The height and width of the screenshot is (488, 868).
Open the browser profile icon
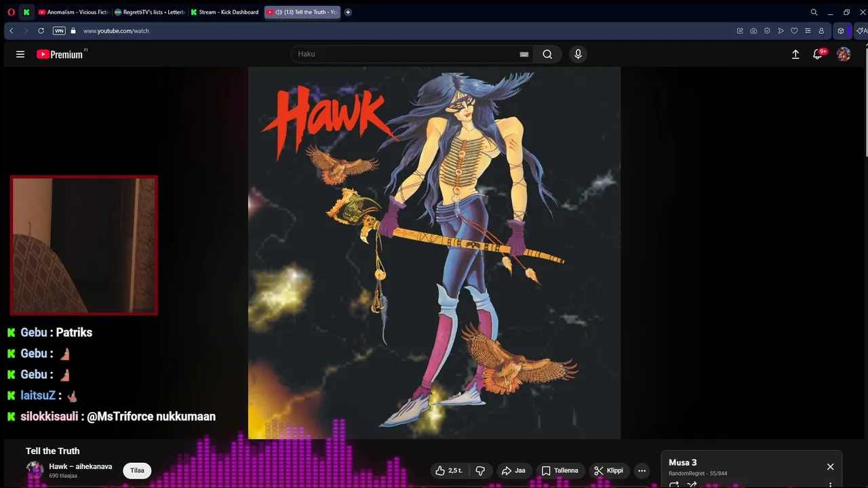(x=821, y=30)
